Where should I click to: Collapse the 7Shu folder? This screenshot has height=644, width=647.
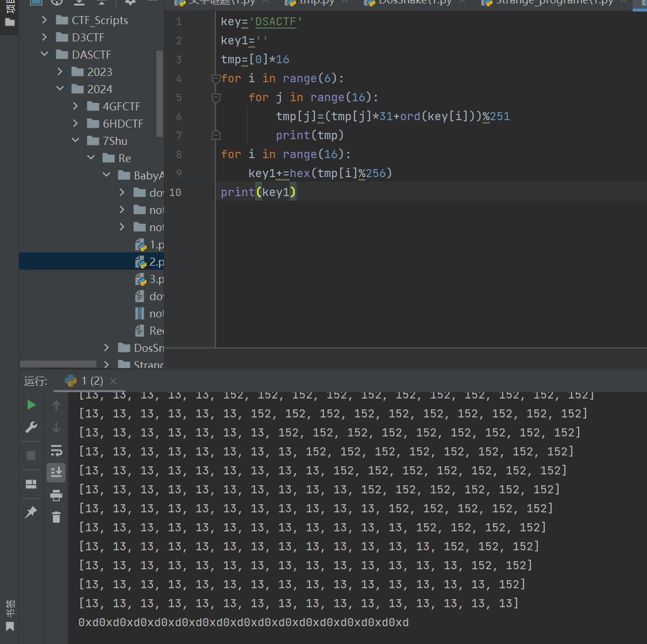click(75, 141)
